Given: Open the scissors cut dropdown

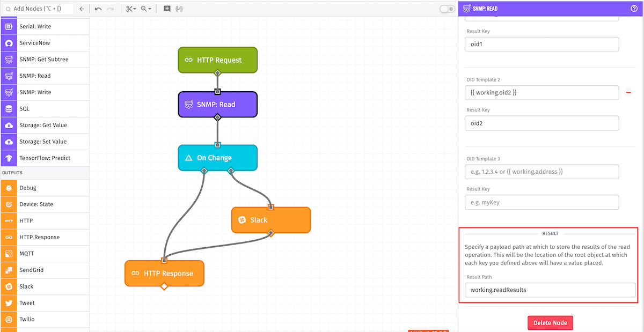Looking at the screenshot, I should click(131, 9).
